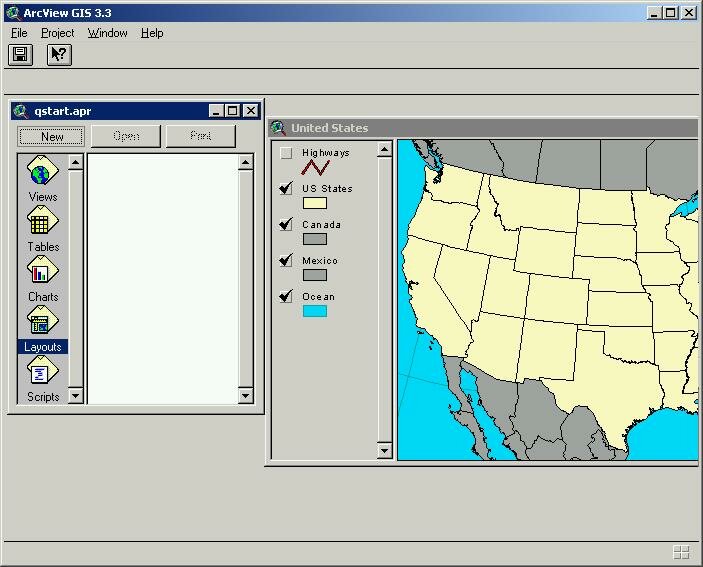Uncheck the Canada theme checkbox

click(x=286, y=225)
